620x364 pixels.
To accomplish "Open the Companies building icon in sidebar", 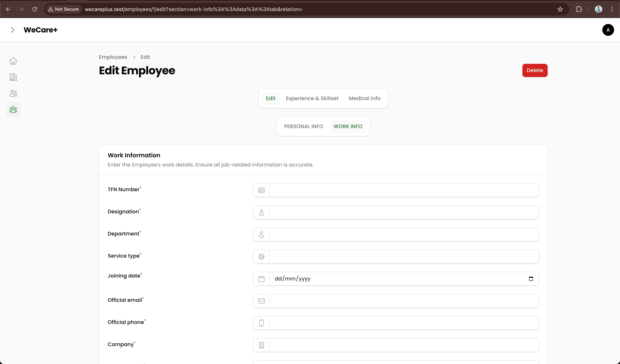I will click(13, 77).
